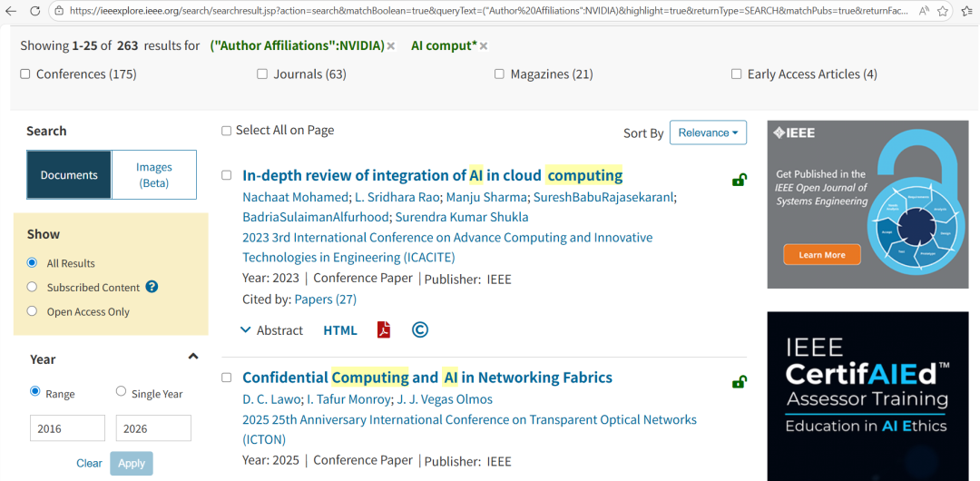Check the Journals (63) filter
The width and height of the screenshot is (980, 481).
[x=262, y=74]
